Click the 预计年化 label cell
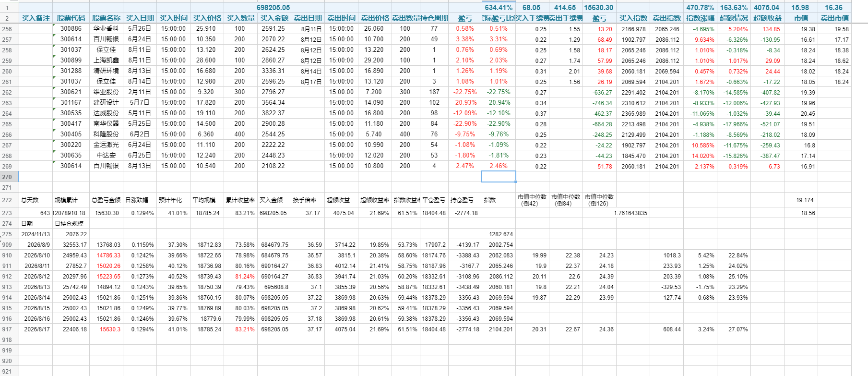This screenshot has width=868, height=376. point(173,200)
